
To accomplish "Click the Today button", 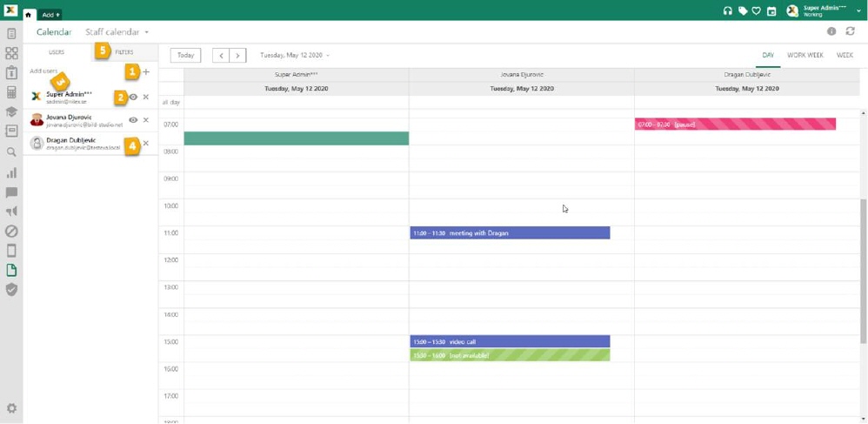I will tap(185, 55).
